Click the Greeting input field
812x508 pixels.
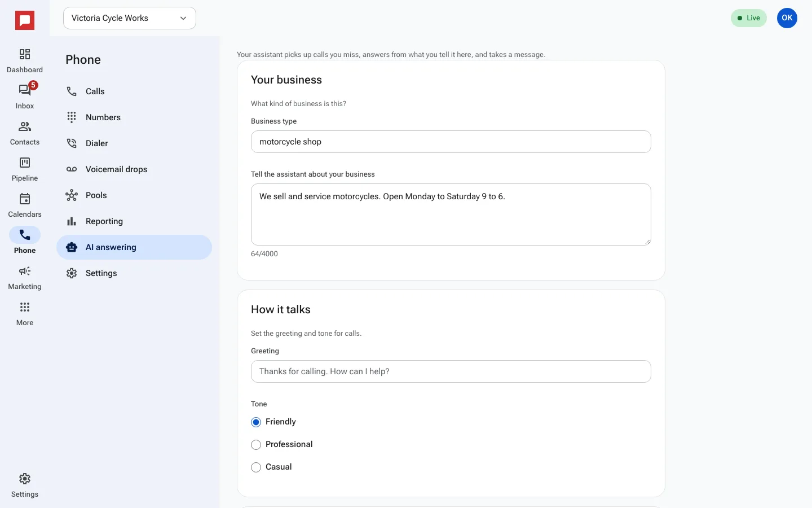pyautogui.click(x=451, y=371)
